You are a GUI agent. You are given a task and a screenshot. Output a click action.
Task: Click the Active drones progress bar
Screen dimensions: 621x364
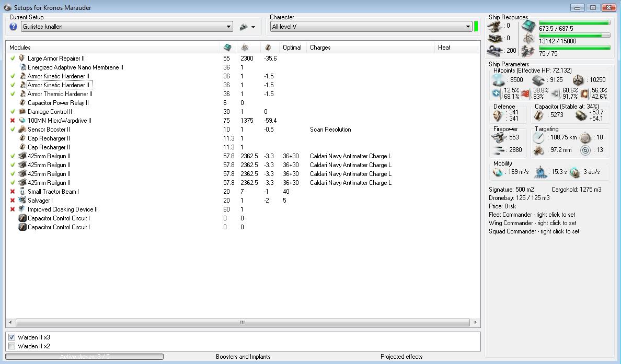(84, 357)
